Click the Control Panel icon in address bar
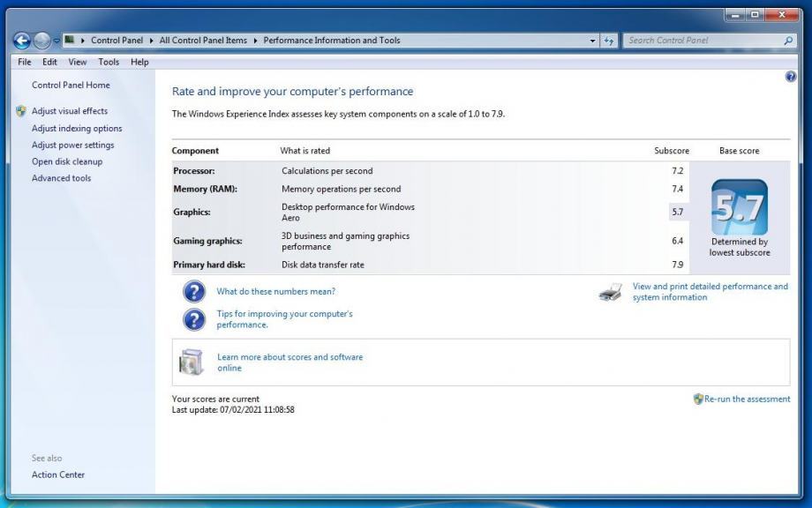 (70, 40)
